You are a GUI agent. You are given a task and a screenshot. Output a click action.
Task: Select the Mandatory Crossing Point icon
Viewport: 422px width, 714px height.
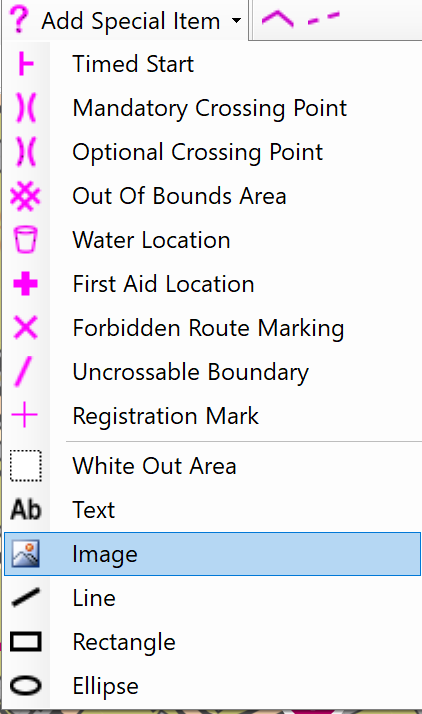pyautogui.click(x=25, y=108)
